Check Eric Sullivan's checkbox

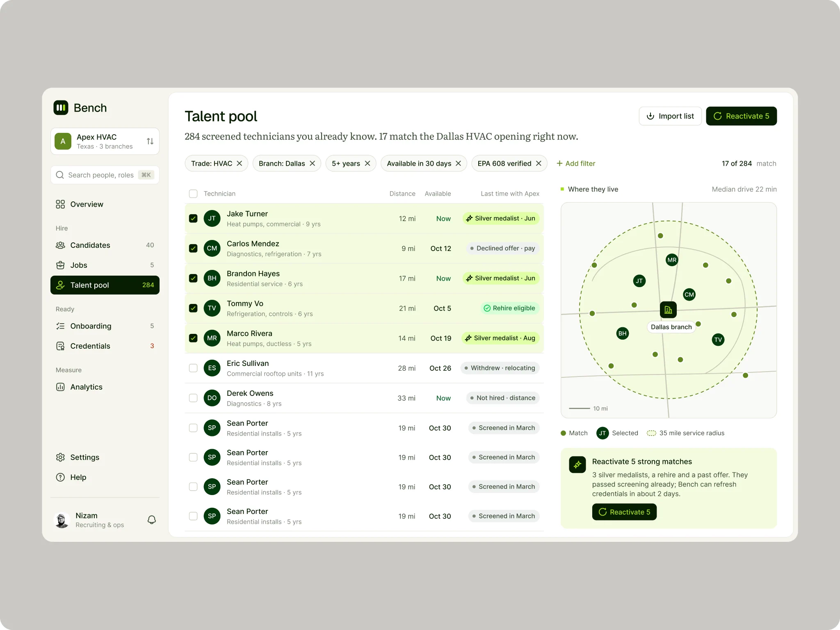193,368
